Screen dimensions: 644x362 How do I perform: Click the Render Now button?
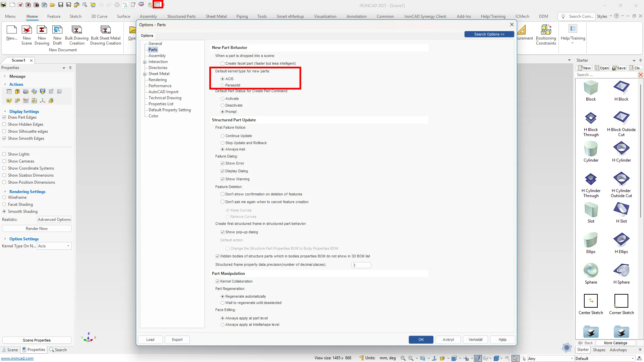[37, 229]
